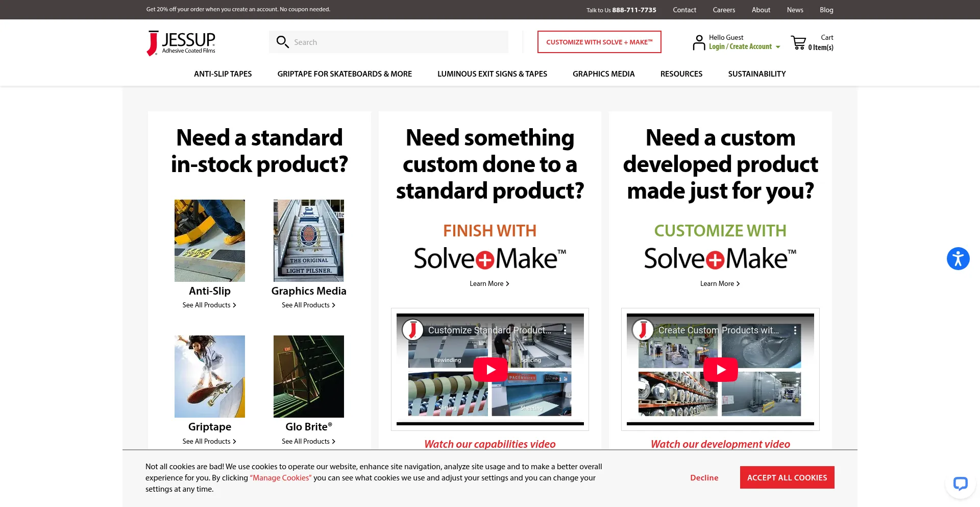
Task: See All Products under Glo Brite
Action: tap(308, 441)
